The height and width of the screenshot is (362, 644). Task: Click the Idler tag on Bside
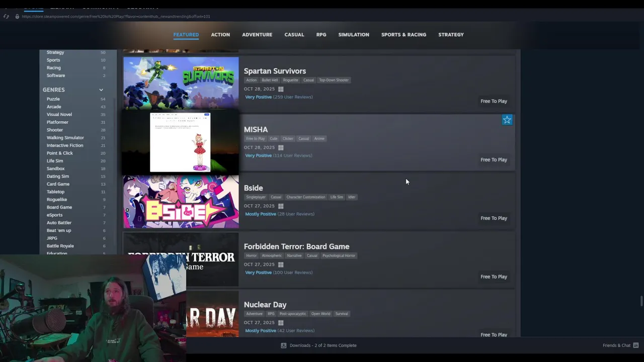click(352, 197)
